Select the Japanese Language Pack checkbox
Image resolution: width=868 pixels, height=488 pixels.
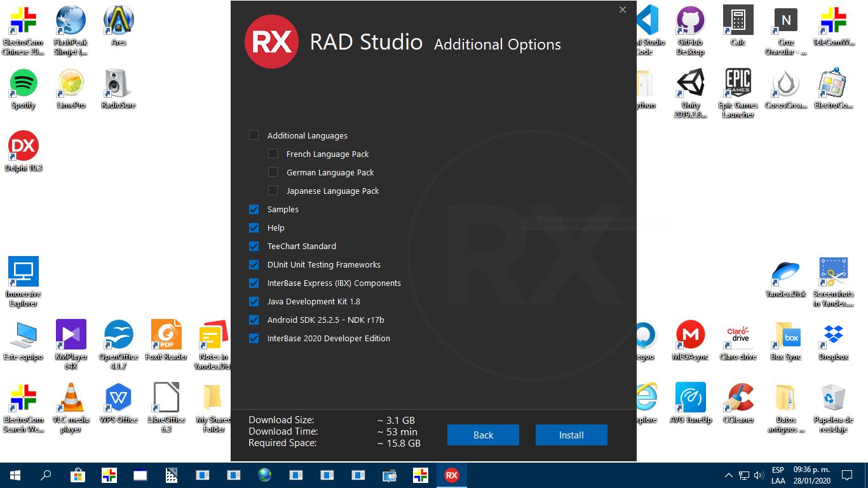[x=273, y=191]
